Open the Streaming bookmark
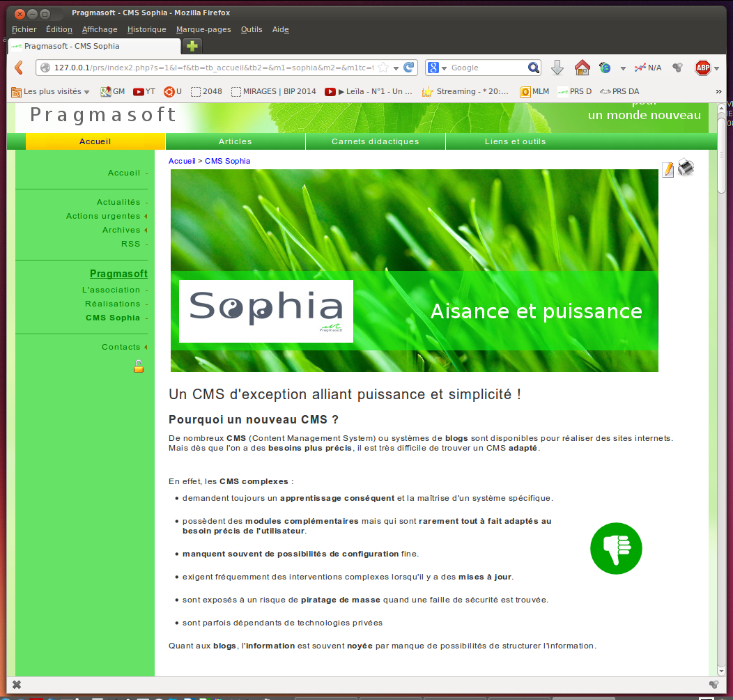Image resolution: width=733 pixels, height=700 pixels. tap(465, 91)
